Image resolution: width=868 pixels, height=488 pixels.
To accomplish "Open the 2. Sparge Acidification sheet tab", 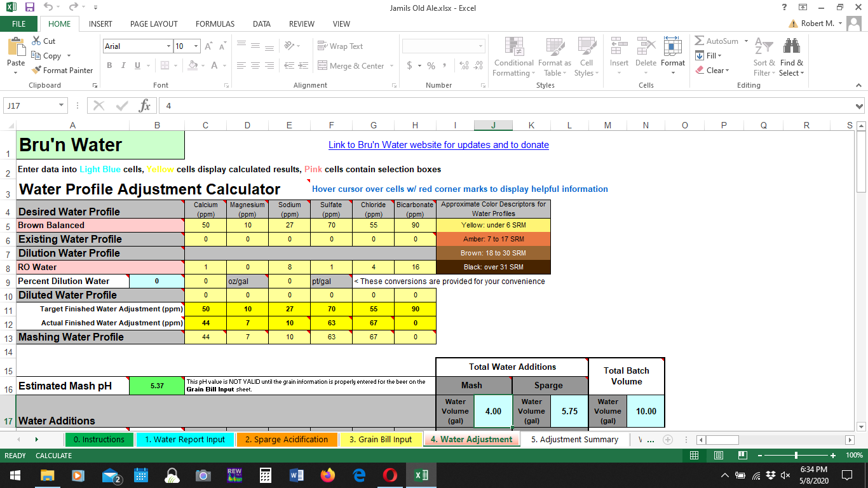I will tap(287, 439).
